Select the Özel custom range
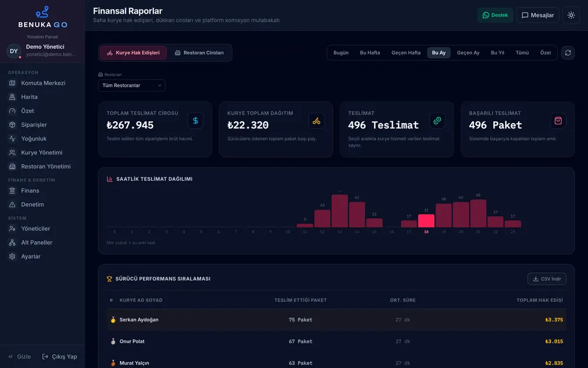The width and height of the screenshot is (588, 368). click(x=545, y=52)
